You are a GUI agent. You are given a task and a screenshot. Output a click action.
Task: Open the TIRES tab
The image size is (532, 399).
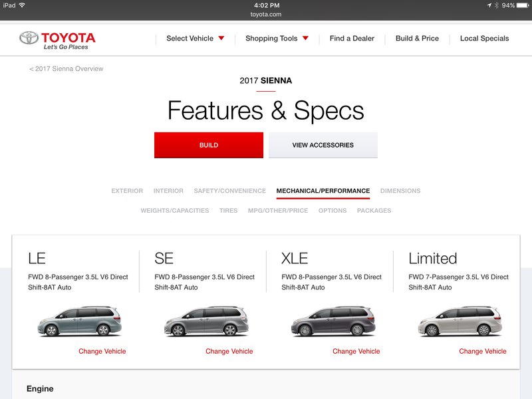pos(228,210)
